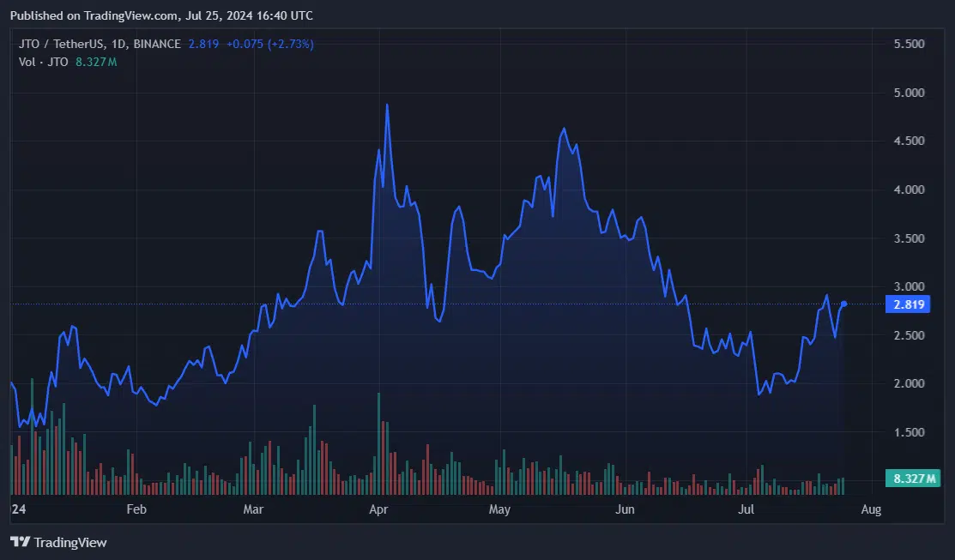Select the May label on time axis
The width and height of the screenshot is (955, 560).
[x=499, y=509]
